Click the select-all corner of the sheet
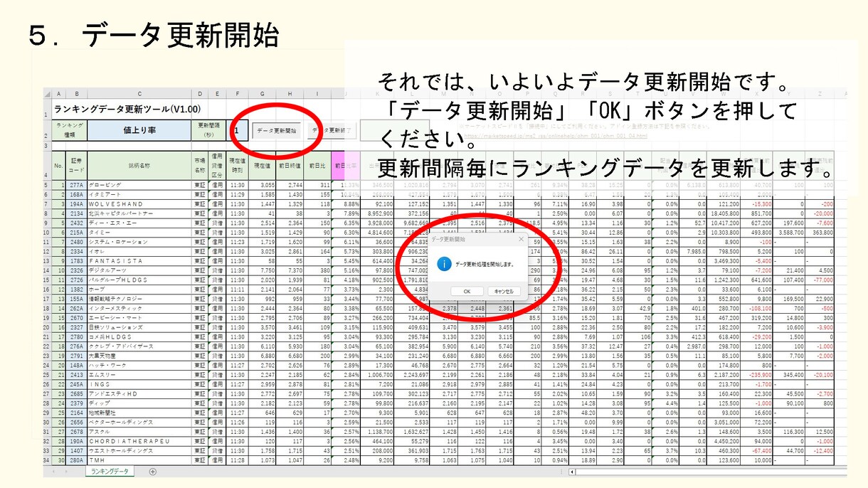Viewport: 868px width, 488px height. (48, 93)
